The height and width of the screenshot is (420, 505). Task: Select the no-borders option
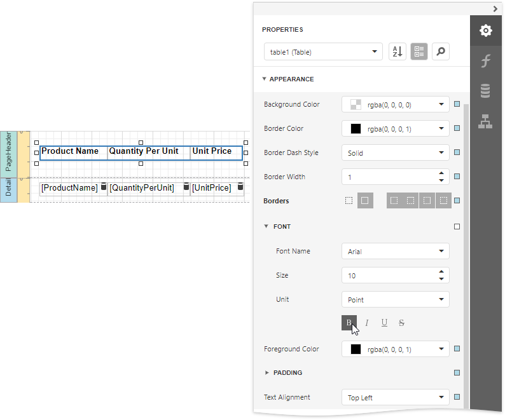[349, 201]
